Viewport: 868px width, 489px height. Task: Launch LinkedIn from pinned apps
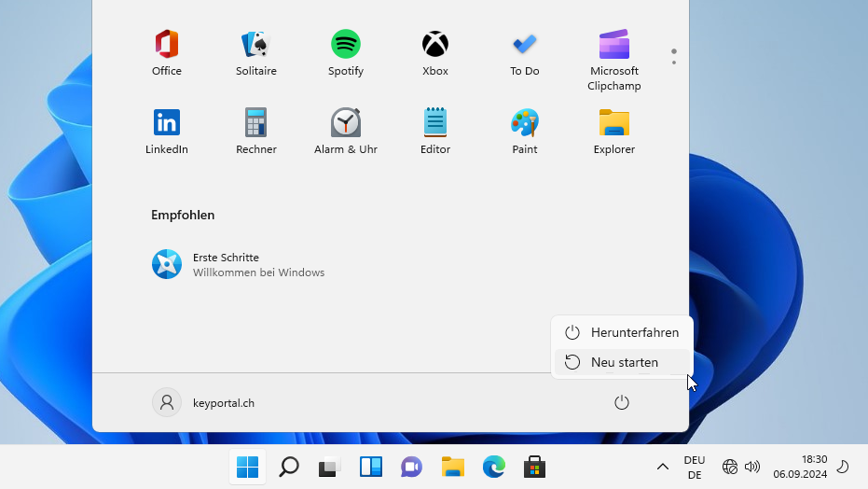(166, 132)
